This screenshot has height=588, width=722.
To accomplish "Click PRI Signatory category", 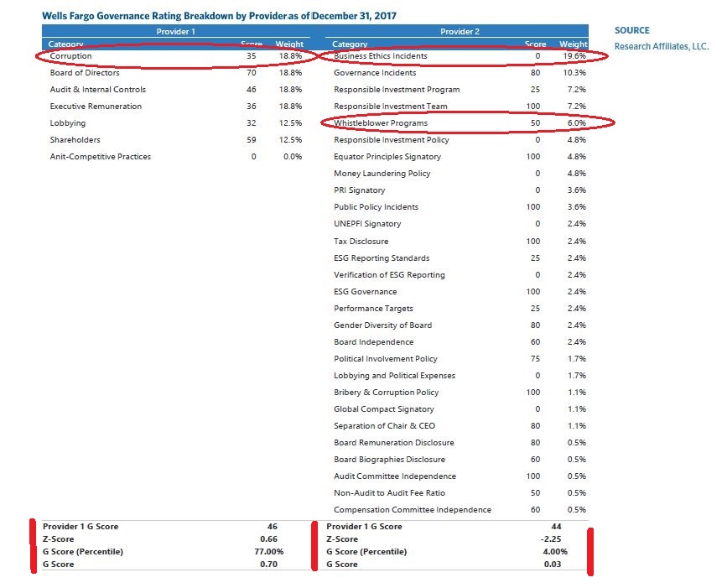I will [x=359, y=190].
